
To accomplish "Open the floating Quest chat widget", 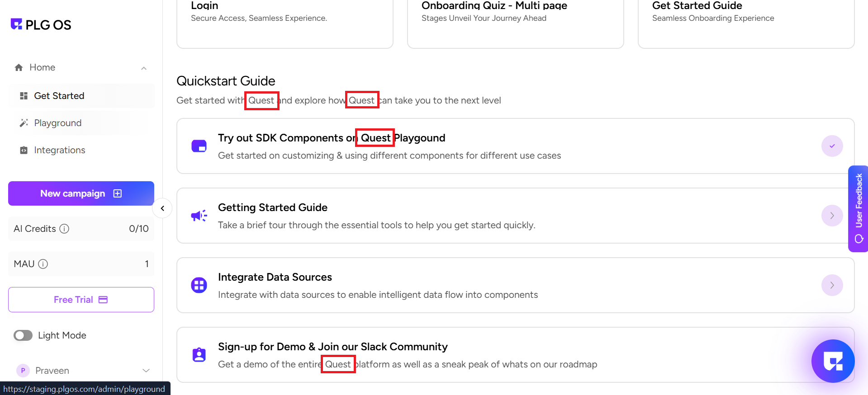I will [833, 361].
